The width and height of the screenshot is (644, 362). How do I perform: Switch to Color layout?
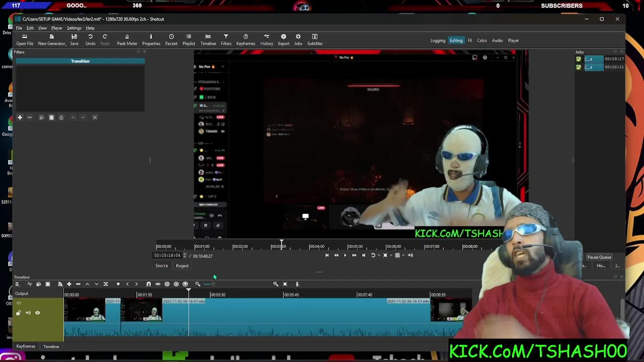click(482, 40)
